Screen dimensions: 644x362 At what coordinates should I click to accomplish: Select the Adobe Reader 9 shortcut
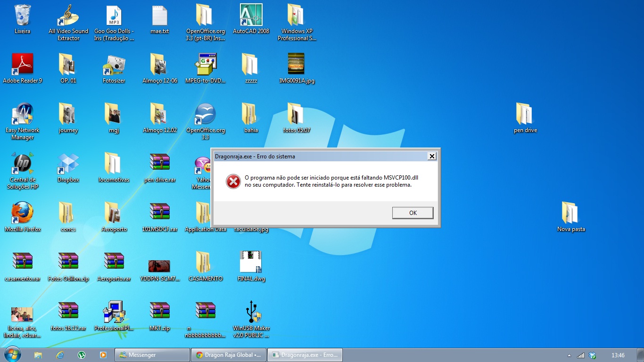click(22, 65)
